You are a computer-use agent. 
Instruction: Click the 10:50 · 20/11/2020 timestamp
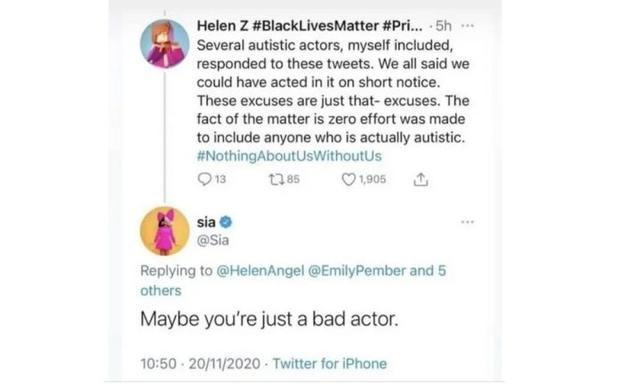coord(200,363)
